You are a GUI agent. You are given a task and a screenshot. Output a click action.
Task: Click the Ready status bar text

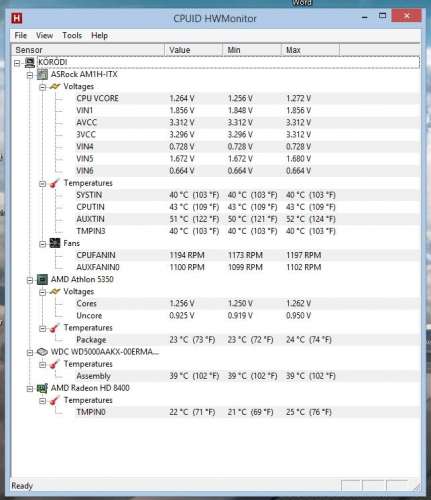point(22,486)
